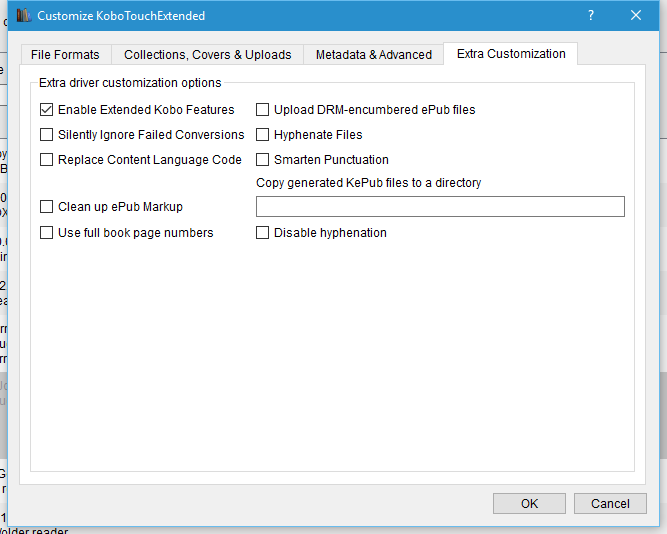Switch to the File Formats tab
This screenshot has width=667, height=534.
point(65,54)
